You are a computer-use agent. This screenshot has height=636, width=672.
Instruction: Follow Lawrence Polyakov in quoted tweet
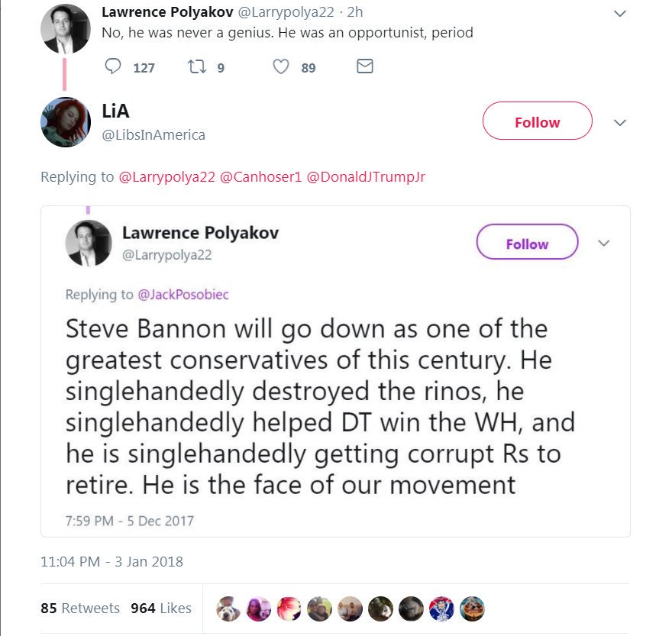click(x=527, y=244)
